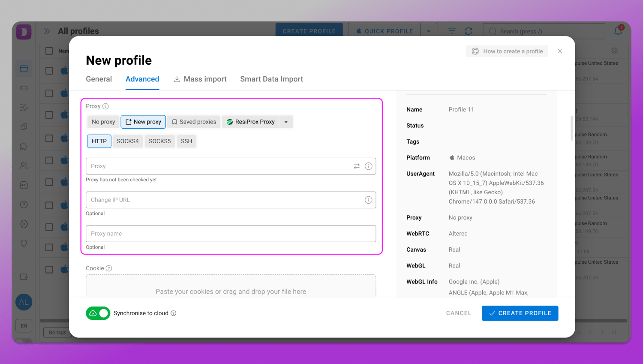Screen dimensions: 643x364
Task: Switch to the Advanced tab
Action: [x=142, y=79]
